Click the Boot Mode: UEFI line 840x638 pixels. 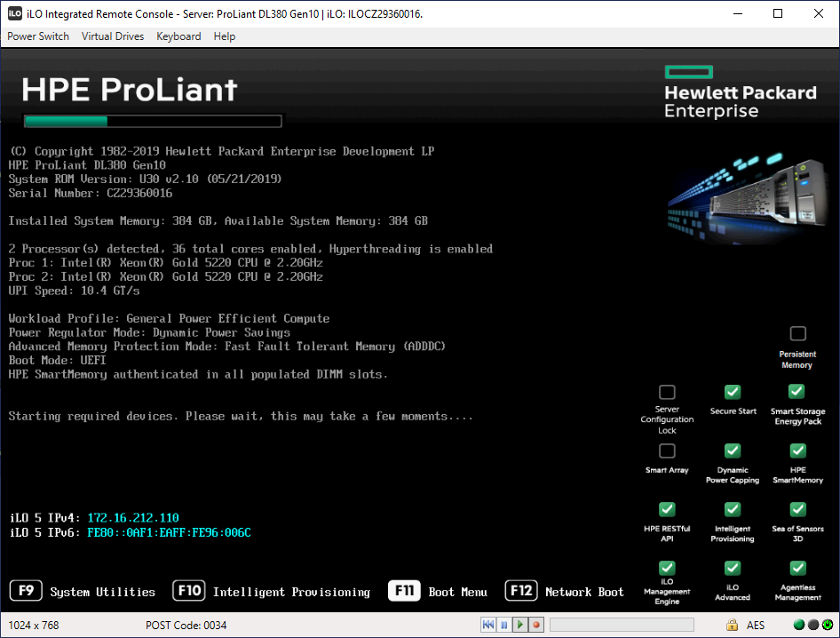pyautogui.click(x=58, y=360)
